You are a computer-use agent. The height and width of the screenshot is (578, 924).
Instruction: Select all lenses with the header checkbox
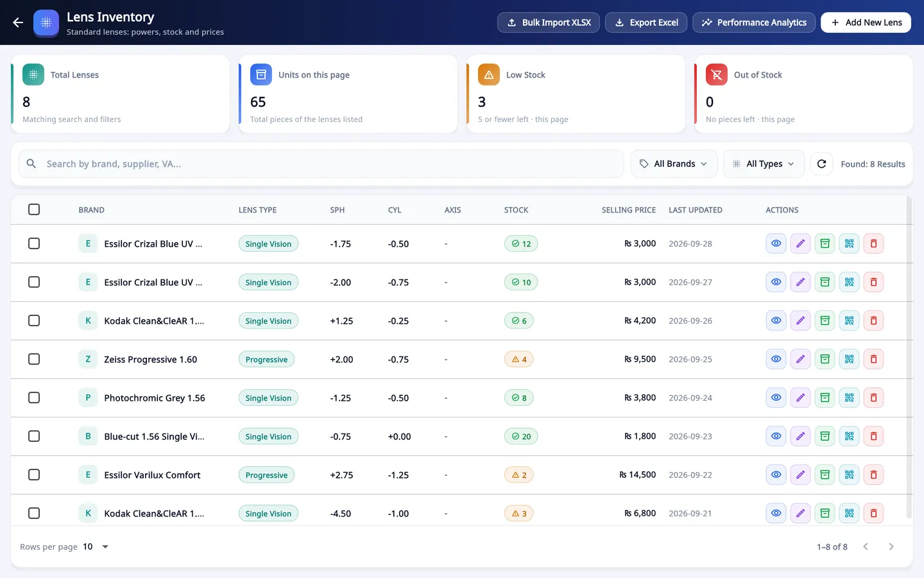(34, 209)
